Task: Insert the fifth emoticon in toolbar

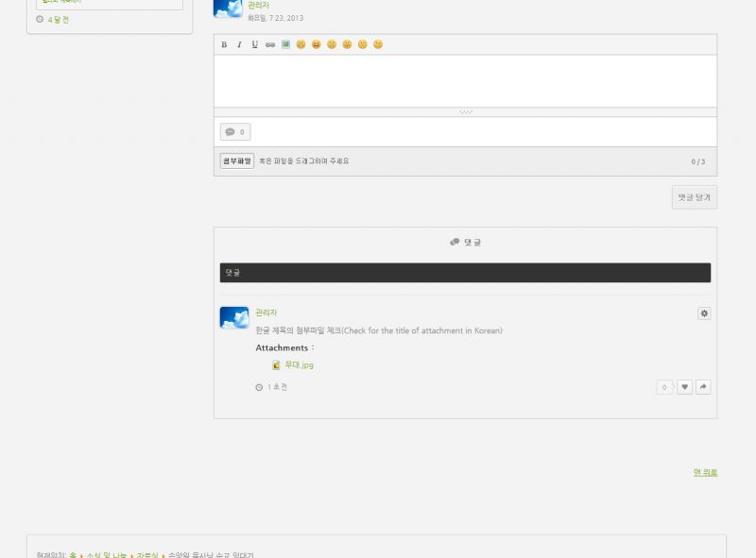Action: tap(363, 44)
